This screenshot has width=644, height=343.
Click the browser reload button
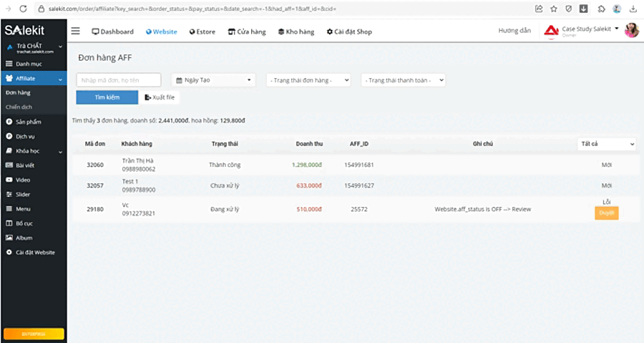[24, 9]
